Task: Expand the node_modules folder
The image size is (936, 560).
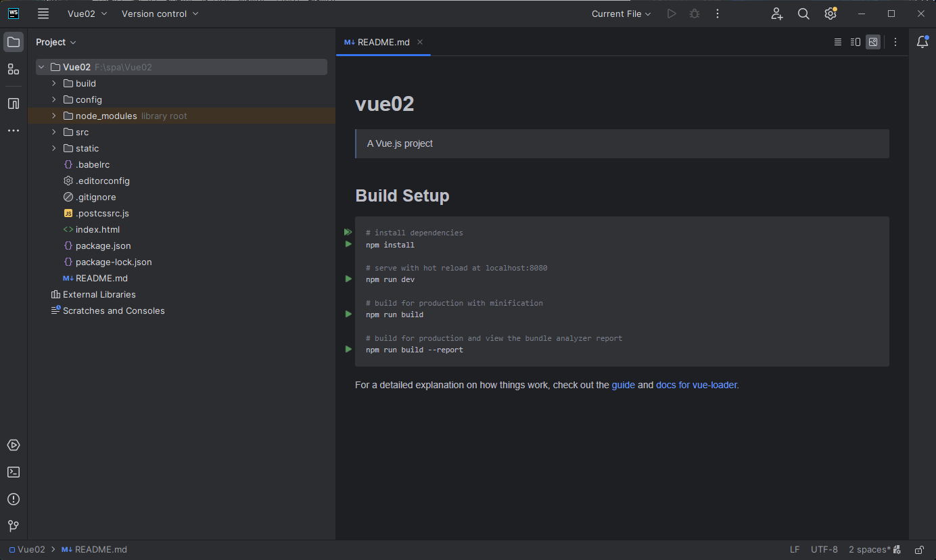Action: [x=54, y=116]
